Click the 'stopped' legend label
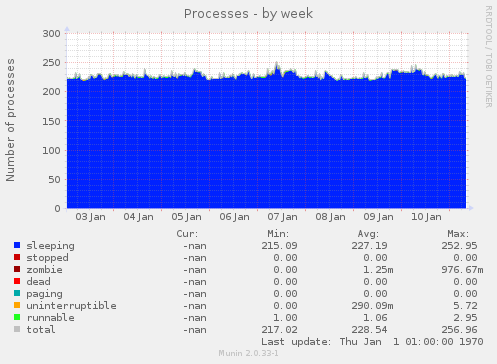 point(47,258)
